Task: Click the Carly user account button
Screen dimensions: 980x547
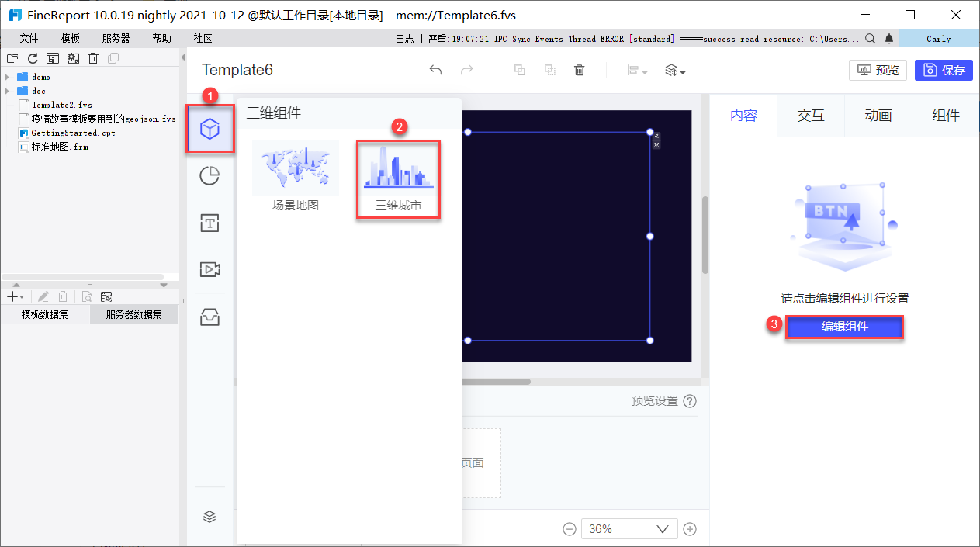Action: tap(939, 39)
